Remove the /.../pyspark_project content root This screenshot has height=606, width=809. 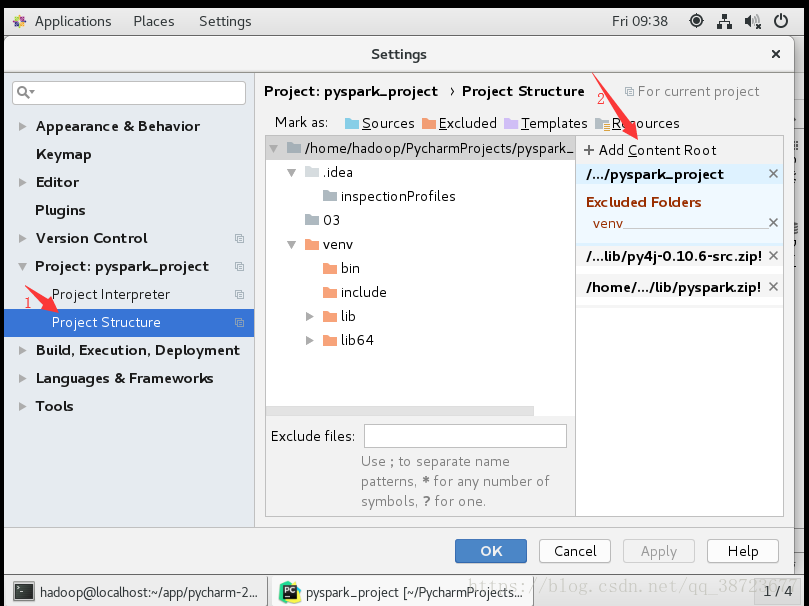coord(773,174)
